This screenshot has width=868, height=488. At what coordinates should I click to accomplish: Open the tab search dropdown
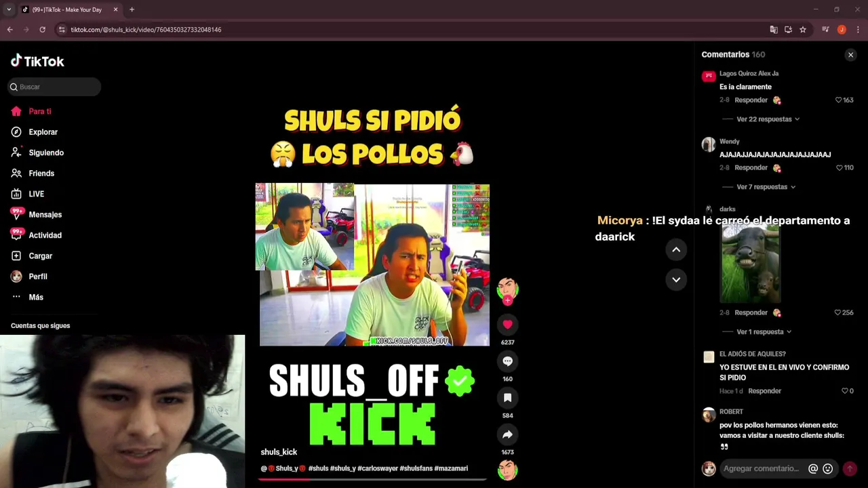coord(9,9)
